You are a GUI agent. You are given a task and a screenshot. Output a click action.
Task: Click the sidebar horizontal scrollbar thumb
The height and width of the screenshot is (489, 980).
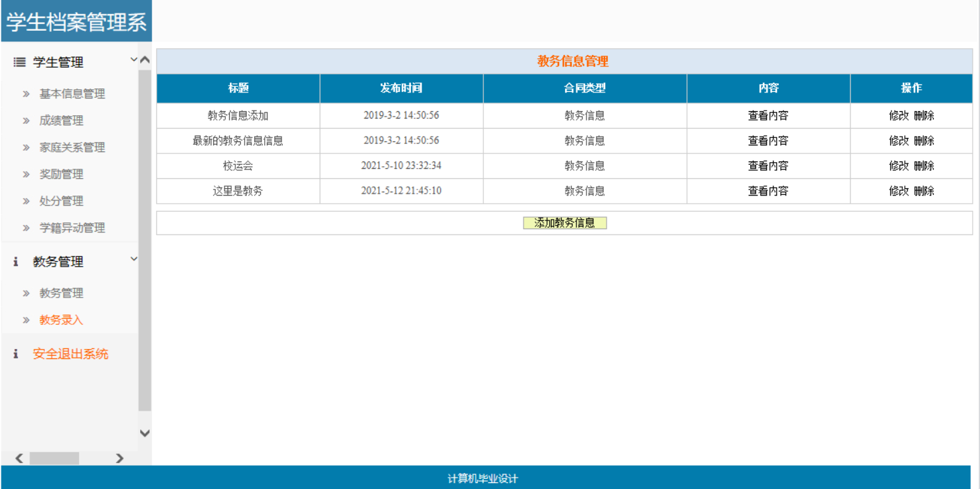[54, 458]
